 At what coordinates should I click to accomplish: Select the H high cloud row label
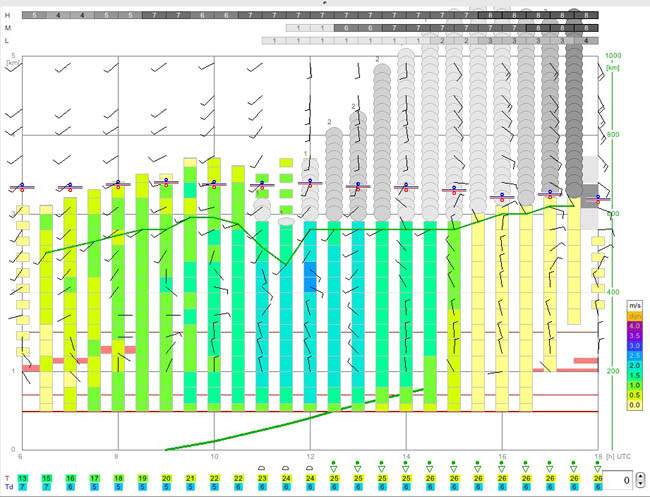8,16
